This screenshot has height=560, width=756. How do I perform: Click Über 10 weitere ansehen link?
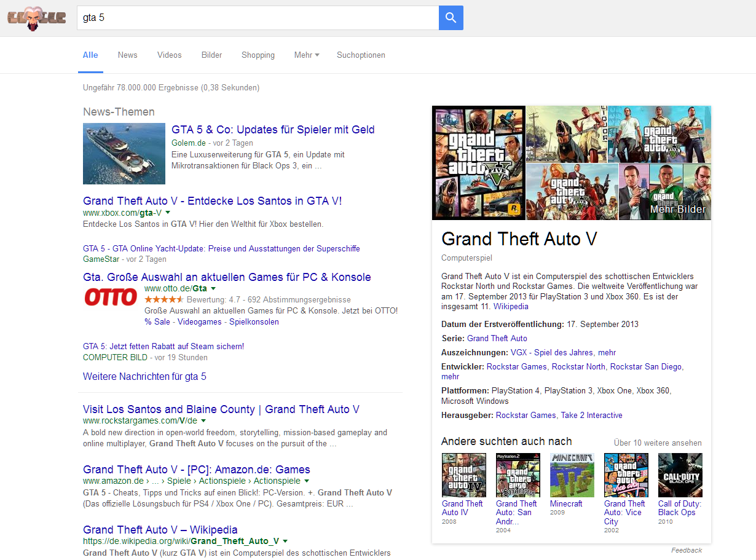(658, 443)
